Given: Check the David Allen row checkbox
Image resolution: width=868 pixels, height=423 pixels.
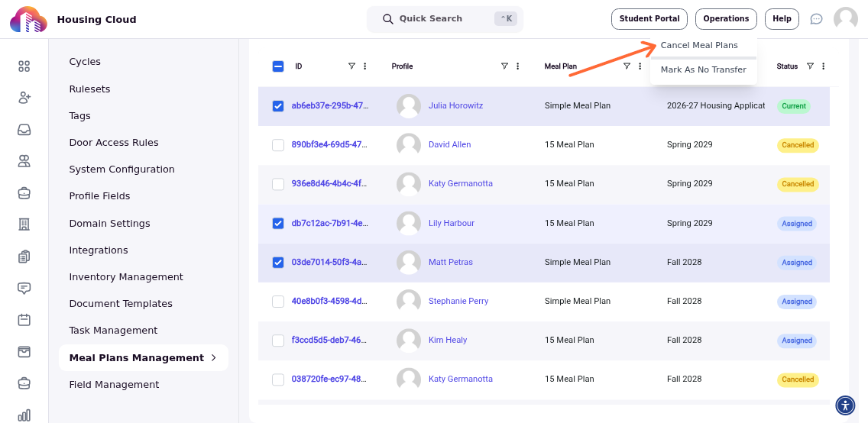Looking at the screenshot, I should pos(278,145).
